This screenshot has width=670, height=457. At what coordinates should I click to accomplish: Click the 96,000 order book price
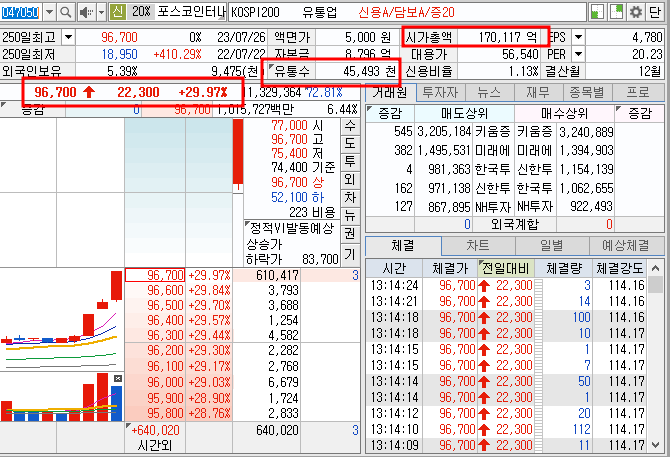[165, 382]
